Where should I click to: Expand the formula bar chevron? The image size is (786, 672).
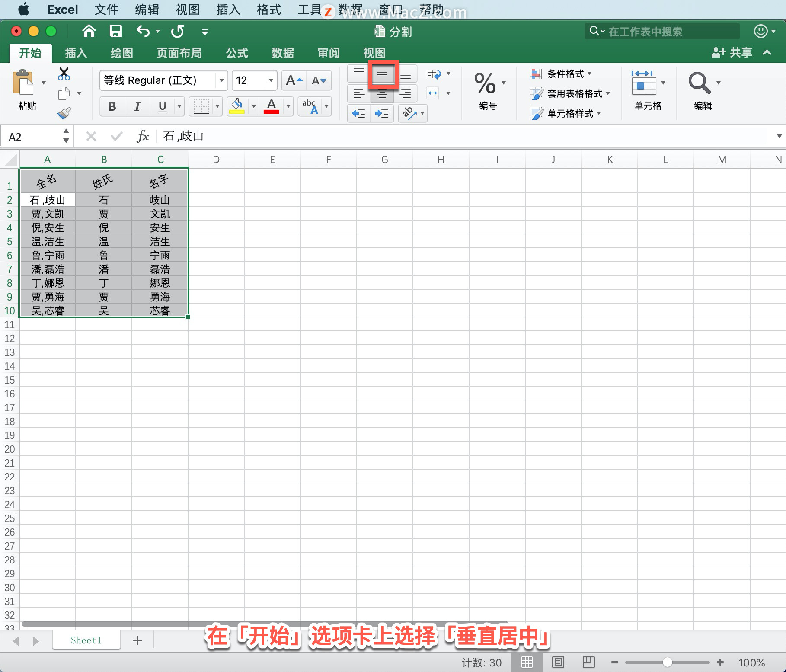[779, 136]
